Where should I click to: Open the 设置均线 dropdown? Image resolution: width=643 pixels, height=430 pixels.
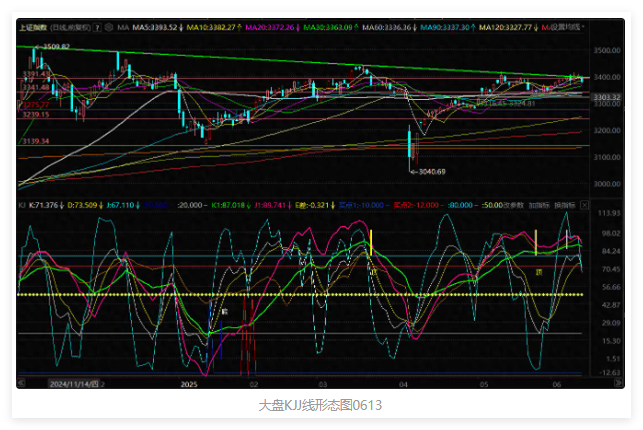pyautogui.click(x=566, y=27)
